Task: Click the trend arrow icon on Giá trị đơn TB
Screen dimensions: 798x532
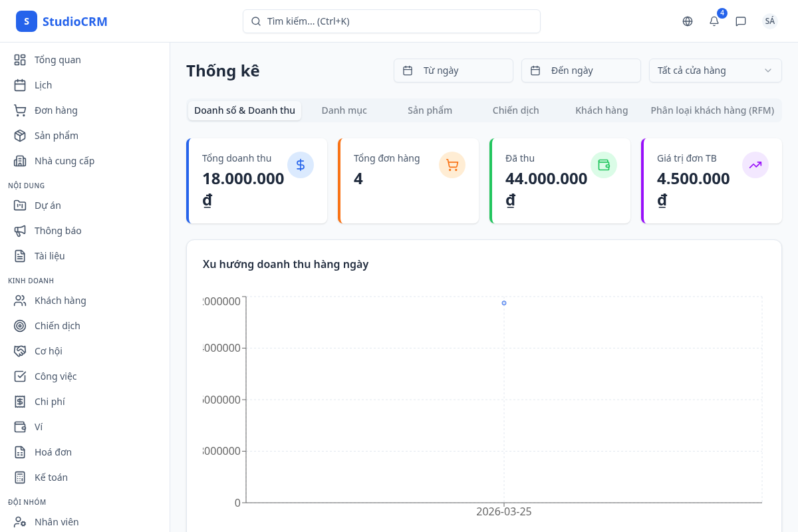Action: 755,165
